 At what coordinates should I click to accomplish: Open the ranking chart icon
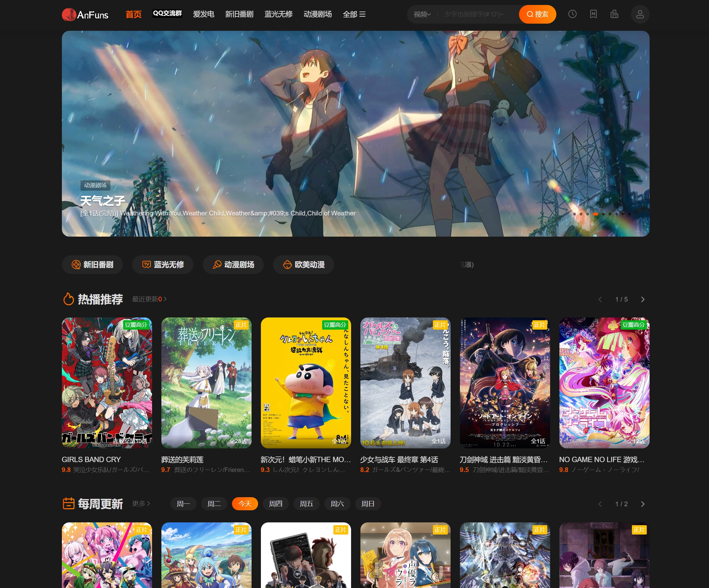614,14
